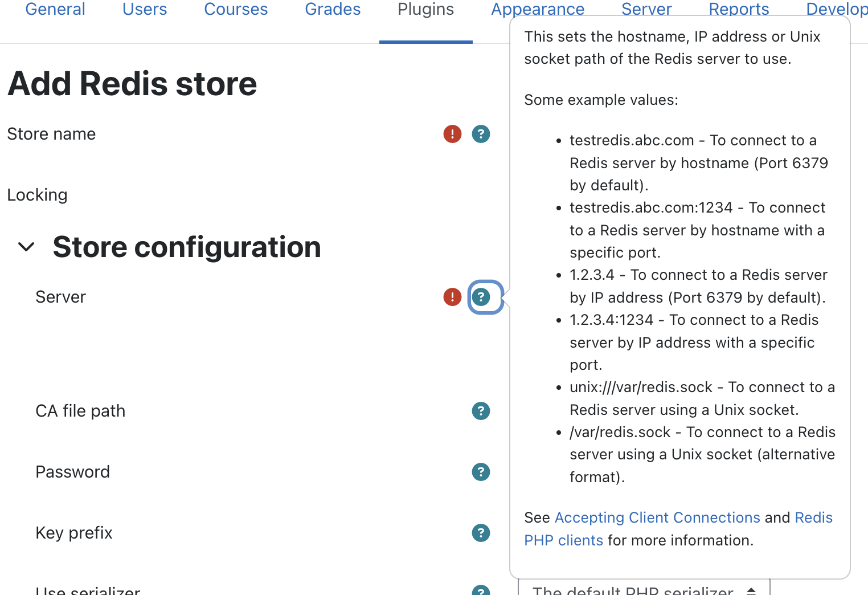Open help for Use serializer
The width and height of the screenshot is (868, 595).
coord(481,590)
